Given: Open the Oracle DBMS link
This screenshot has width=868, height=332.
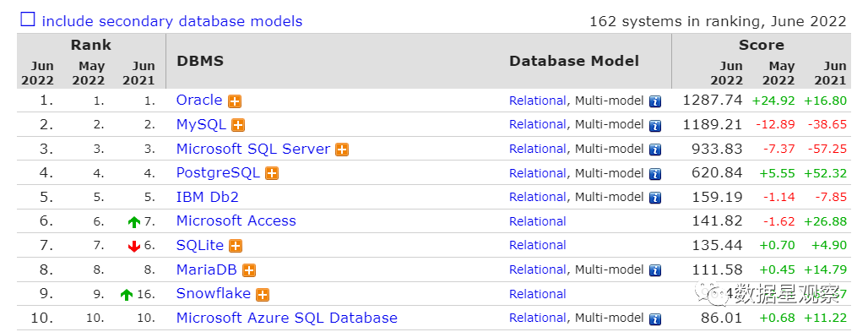Looking at the screenshot, I should click(x=199, y=101).
